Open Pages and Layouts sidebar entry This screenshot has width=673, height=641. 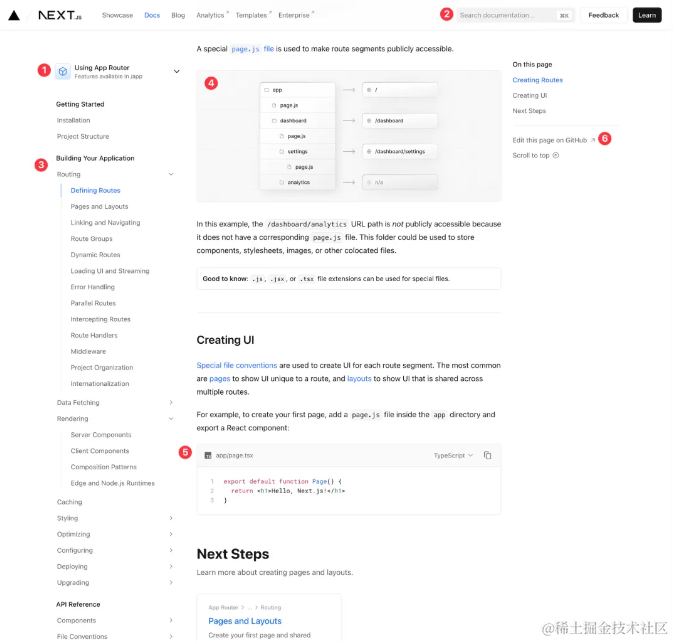coord(99,207)
